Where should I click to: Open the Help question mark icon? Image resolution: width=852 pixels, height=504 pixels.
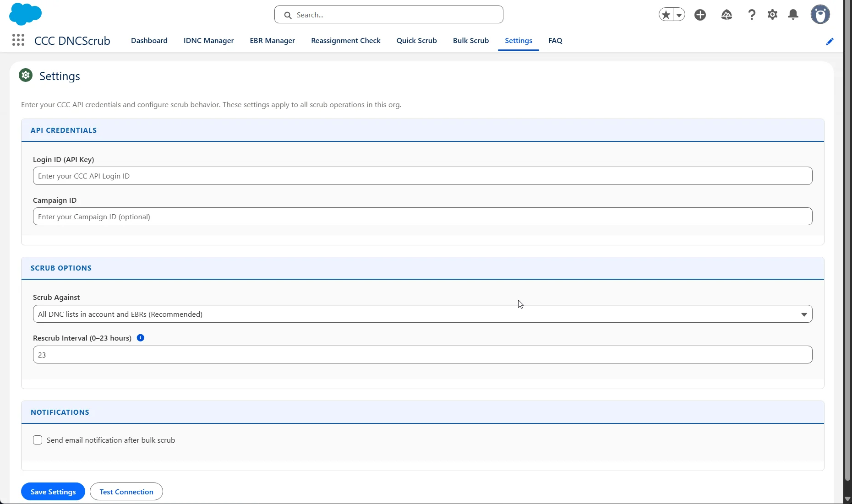[x=752, y=15]
